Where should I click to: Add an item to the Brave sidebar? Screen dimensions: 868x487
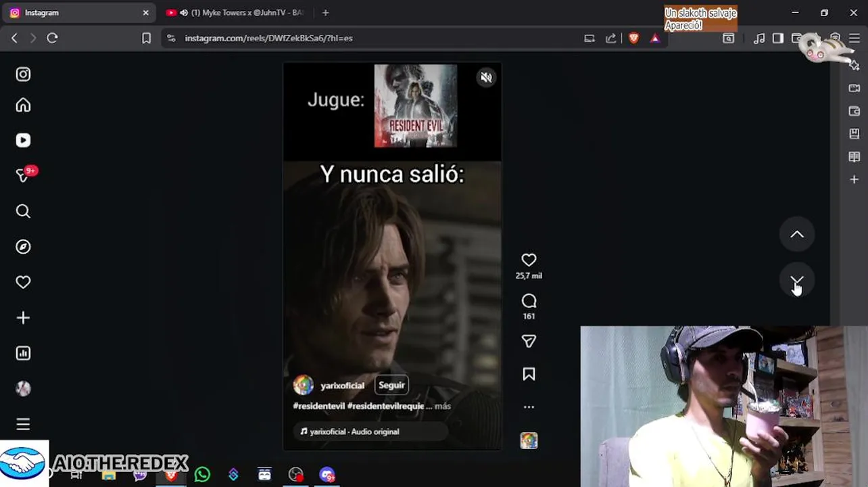tap(854, 180)
